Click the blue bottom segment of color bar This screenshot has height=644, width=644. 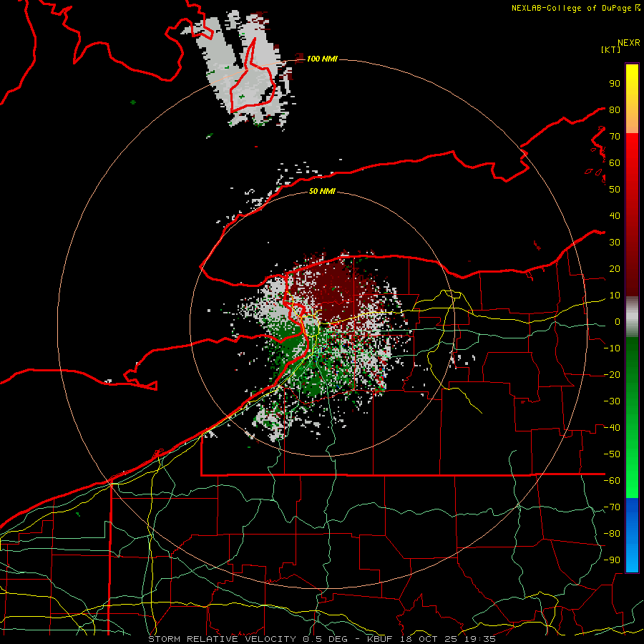point(632,535)
